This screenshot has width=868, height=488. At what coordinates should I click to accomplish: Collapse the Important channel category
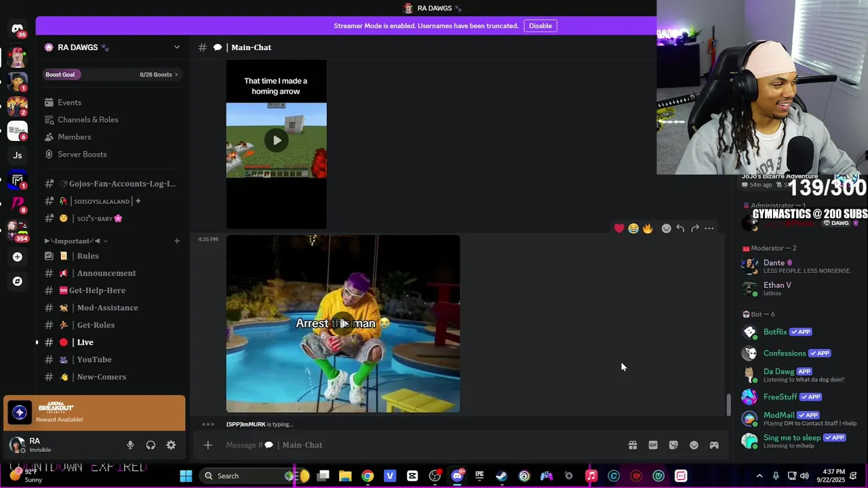77,241
